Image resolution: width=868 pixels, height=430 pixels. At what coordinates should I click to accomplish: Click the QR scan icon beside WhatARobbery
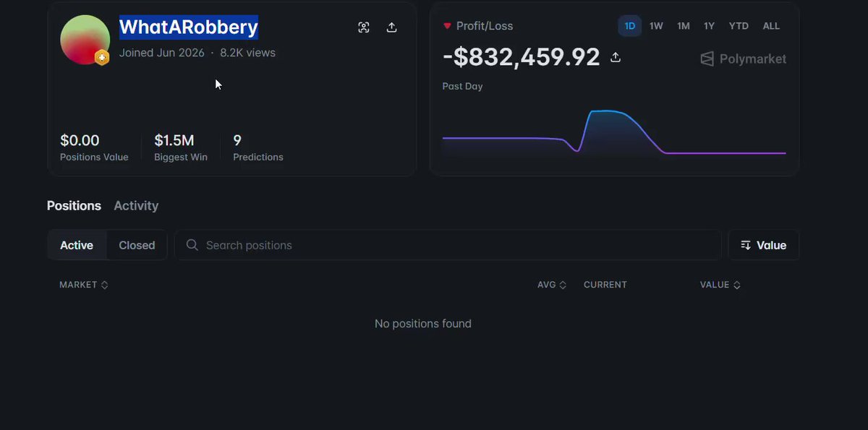[x=364, y=27]
